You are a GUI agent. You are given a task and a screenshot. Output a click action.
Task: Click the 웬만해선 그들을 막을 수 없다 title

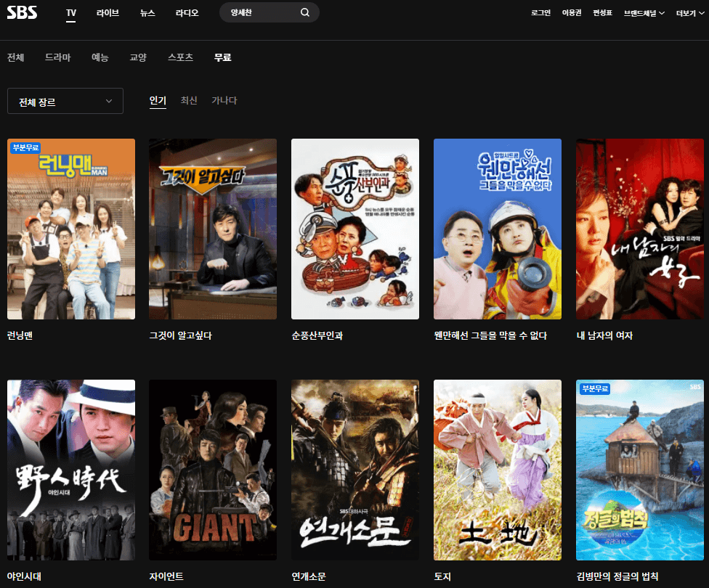[490, 335]
